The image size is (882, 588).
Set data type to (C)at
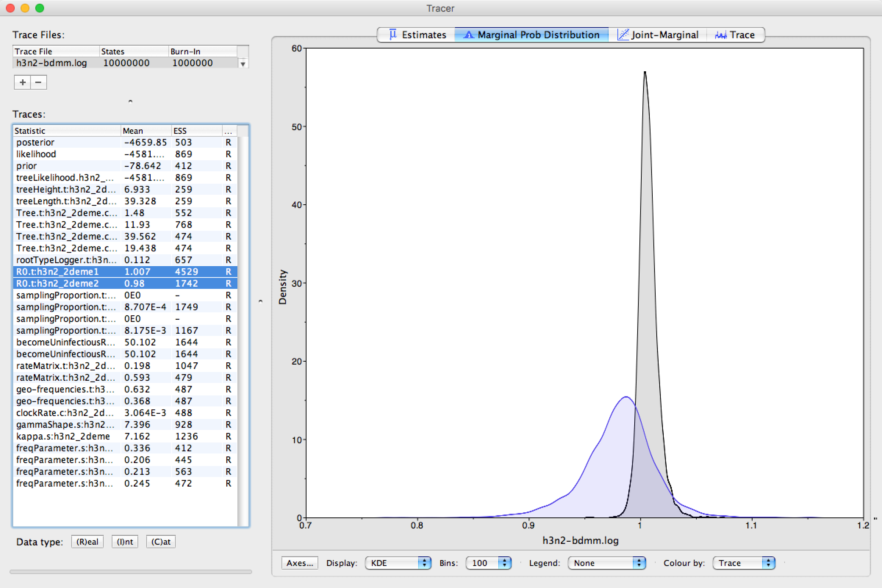[161, 541]
